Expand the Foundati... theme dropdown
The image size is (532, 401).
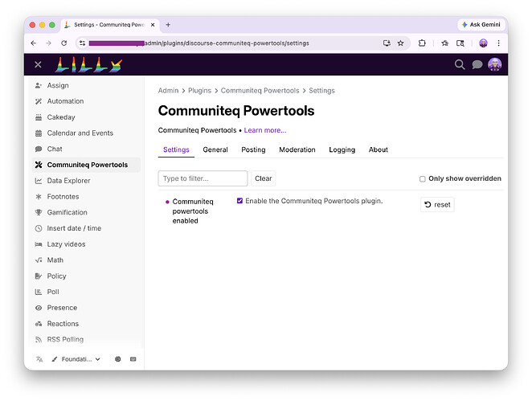click(76, 359)
